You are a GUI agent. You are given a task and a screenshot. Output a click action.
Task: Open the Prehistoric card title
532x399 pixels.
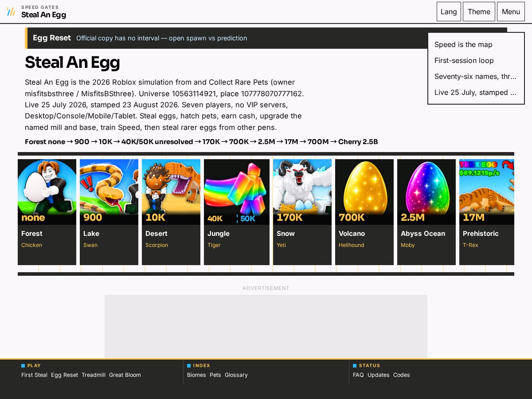point(481,234)
